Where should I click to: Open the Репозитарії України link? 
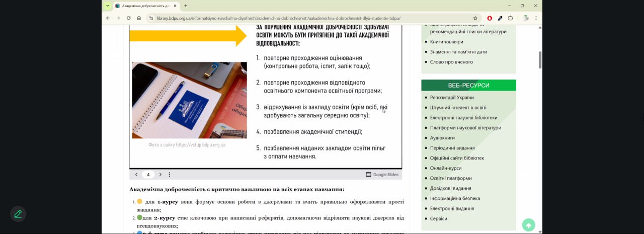click(452, 98)
